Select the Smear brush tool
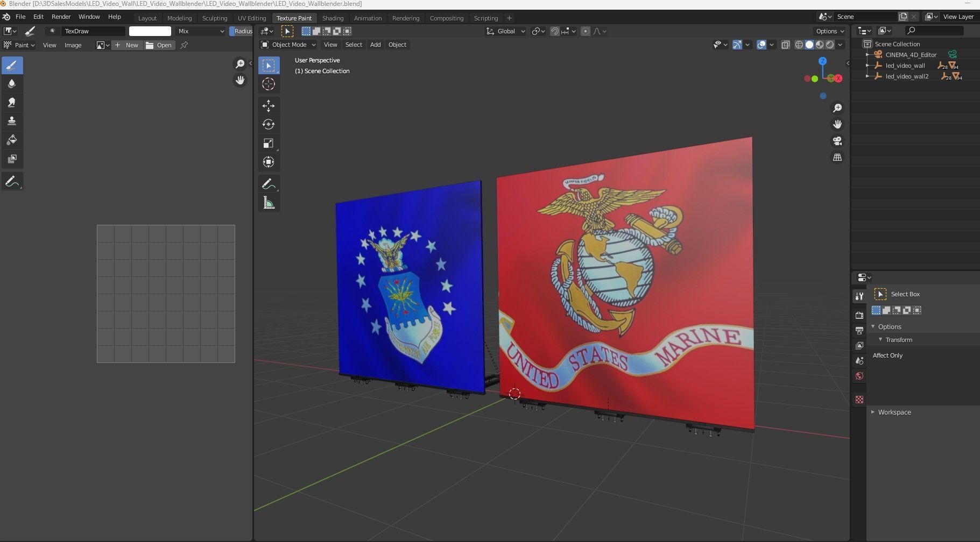 (12, 103)
